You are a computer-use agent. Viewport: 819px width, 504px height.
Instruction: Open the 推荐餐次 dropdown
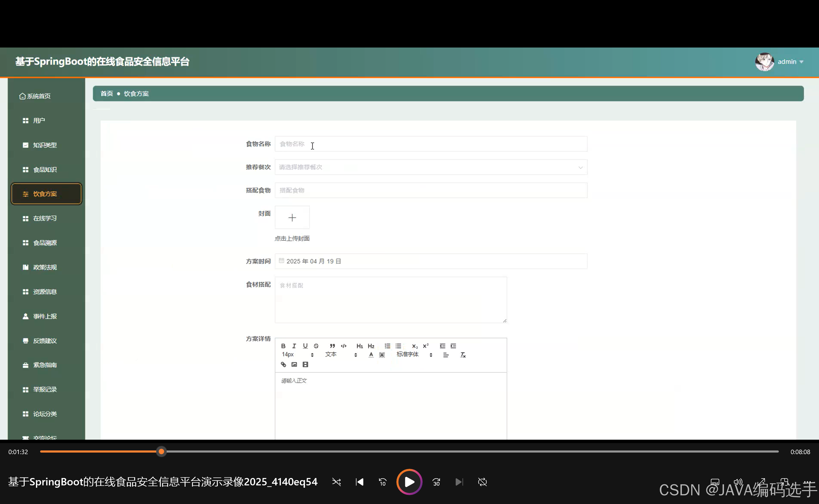coord(431,167)
